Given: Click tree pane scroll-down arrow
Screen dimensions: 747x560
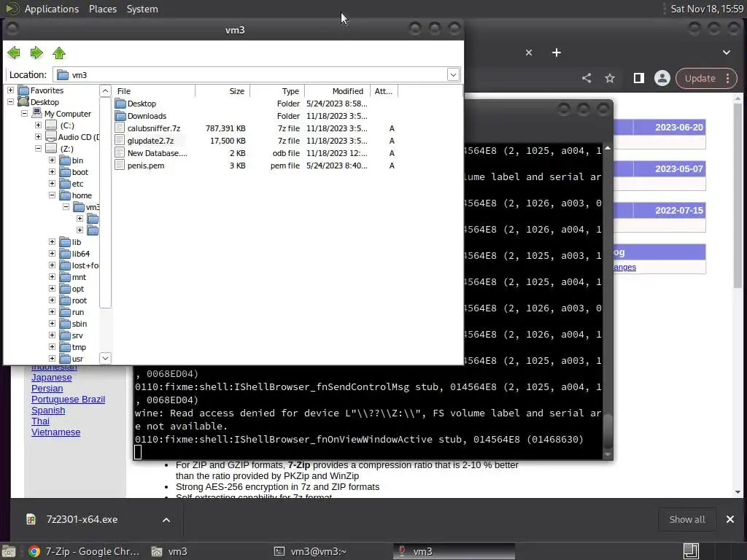Looking at the screenshot, I should click(105, 358).
